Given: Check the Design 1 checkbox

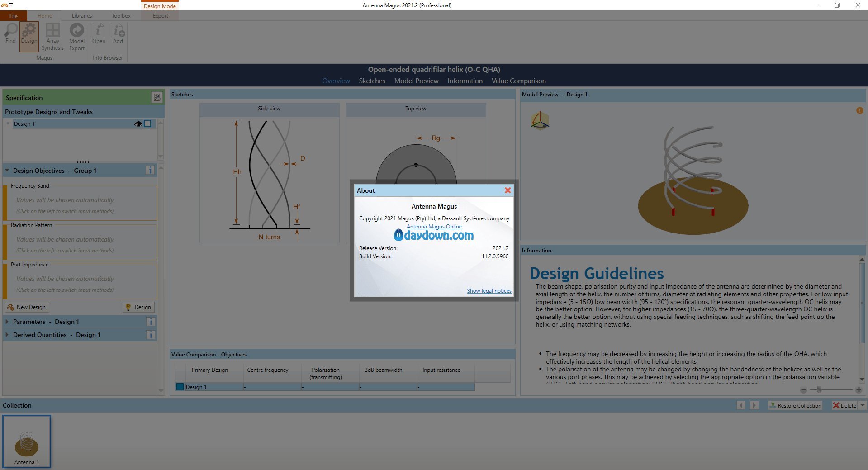Looking at the screenshot, I should (x=147, y=123).
